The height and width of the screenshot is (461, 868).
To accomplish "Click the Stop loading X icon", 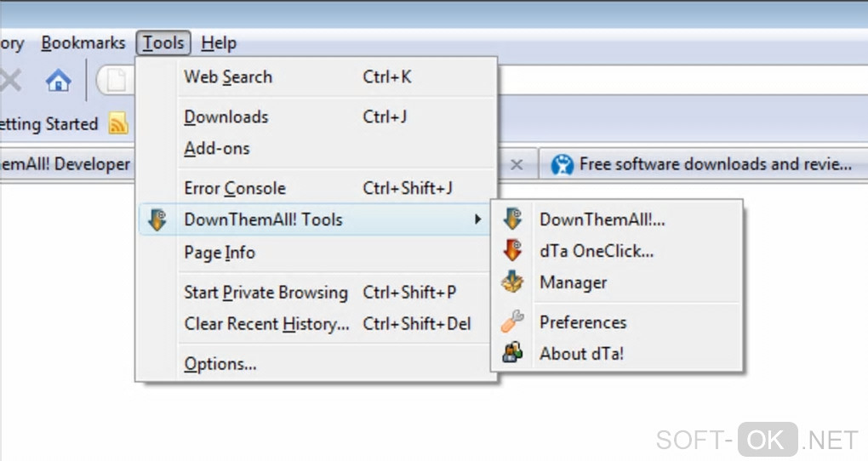I will coord(10,81).
